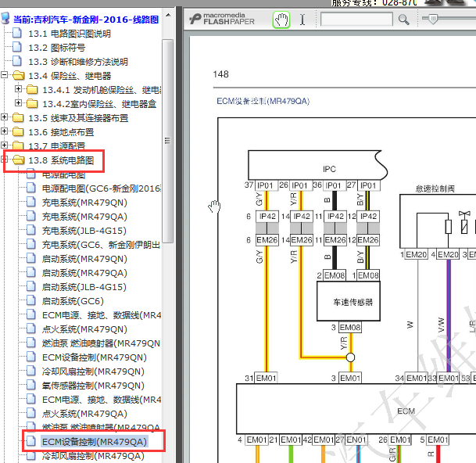Open 启动系统(GC6) page
This screenshot has height=463, width=476.
(x=73, y=301)
